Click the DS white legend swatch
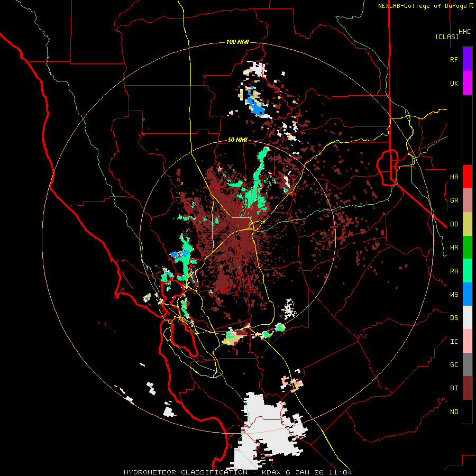The height and width of the screenshot is (476, 476). (467, 317)
